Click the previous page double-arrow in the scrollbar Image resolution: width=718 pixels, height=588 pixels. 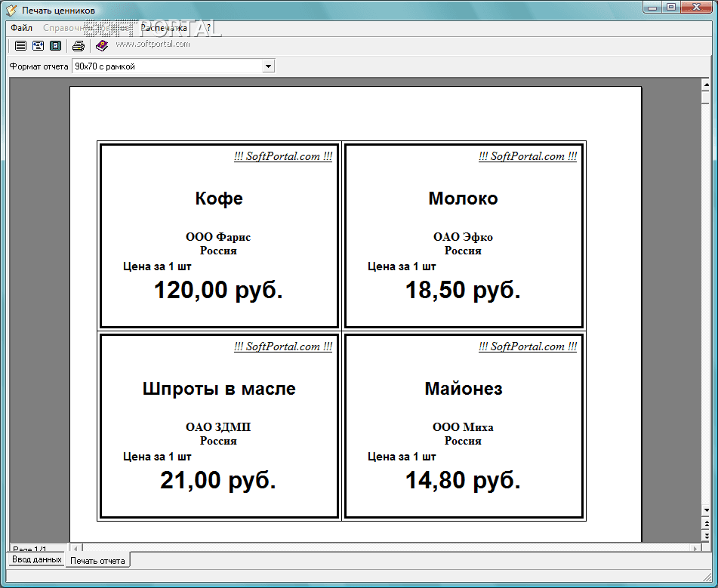click(x=706, y=523)
